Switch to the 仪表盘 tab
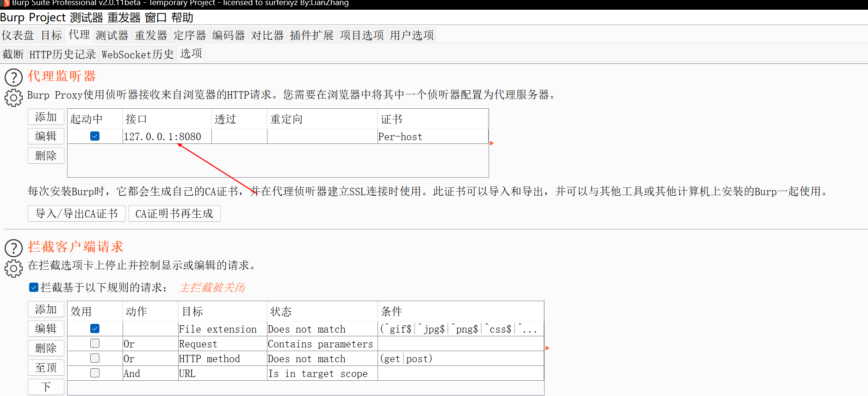The image size is (868, 396). tap(18, 35)
